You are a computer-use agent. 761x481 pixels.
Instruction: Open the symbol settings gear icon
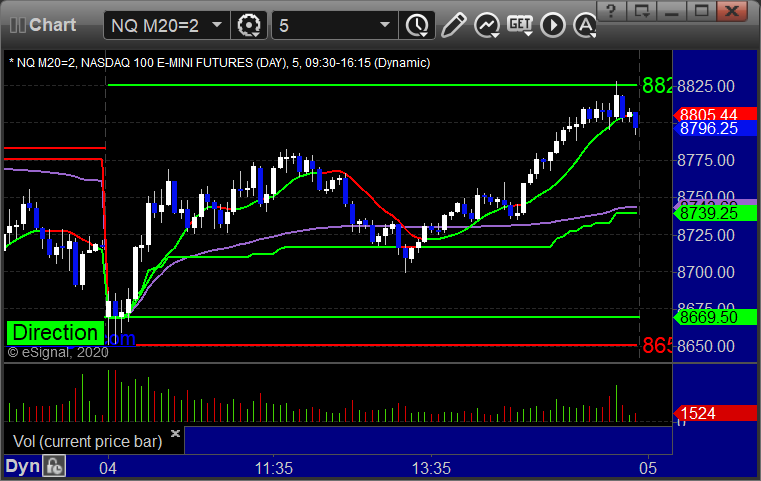(249, 25)
